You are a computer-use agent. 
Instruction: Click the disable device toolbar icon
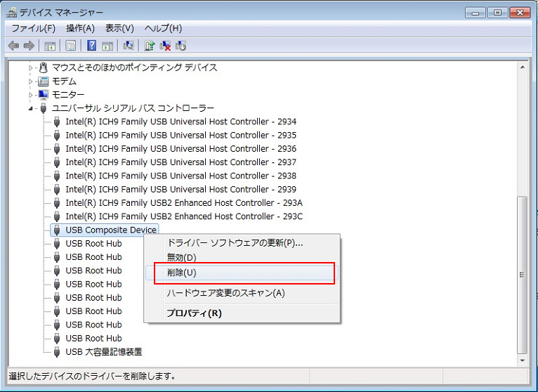tap(181, 45)
